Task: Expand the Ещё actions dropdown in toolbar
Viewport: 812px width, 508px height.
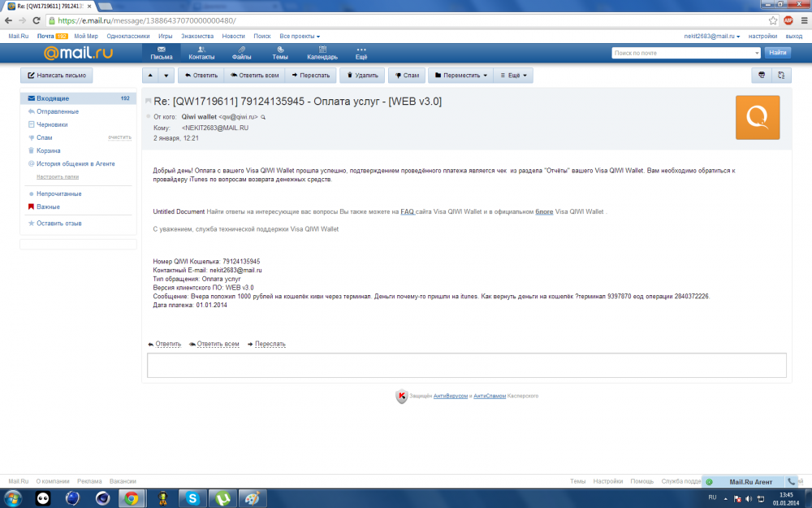Action: 513,75
